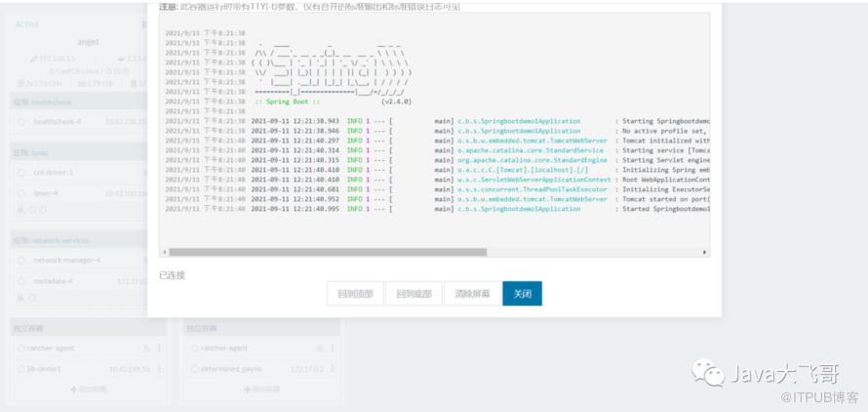868x412 pixels.
Task: Click the log scrollbar right arrow
Action: [x=704, y=252]
